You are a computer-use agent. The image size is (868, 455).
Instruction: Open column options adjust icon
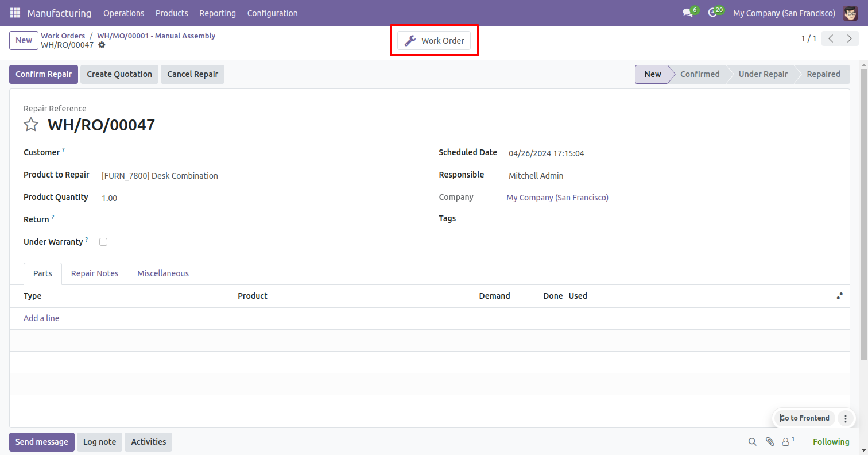[x=839, y=296]
